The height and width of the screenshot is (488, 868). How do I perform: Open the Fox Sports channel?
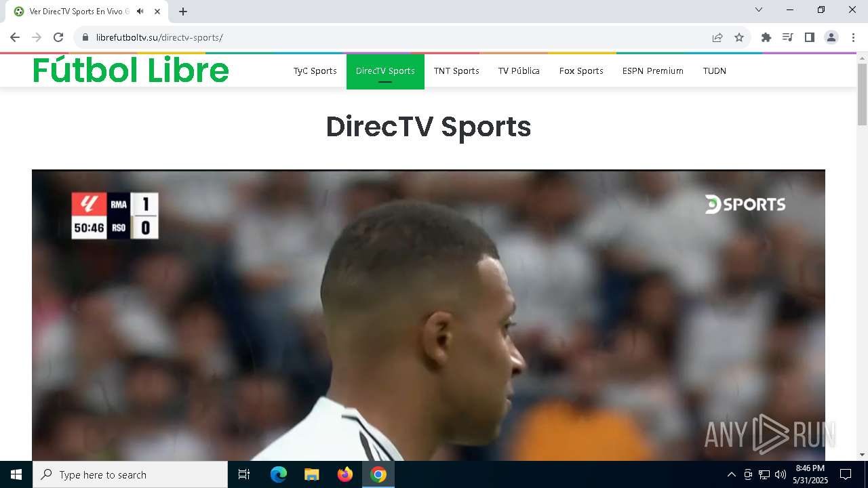point(581,70)
